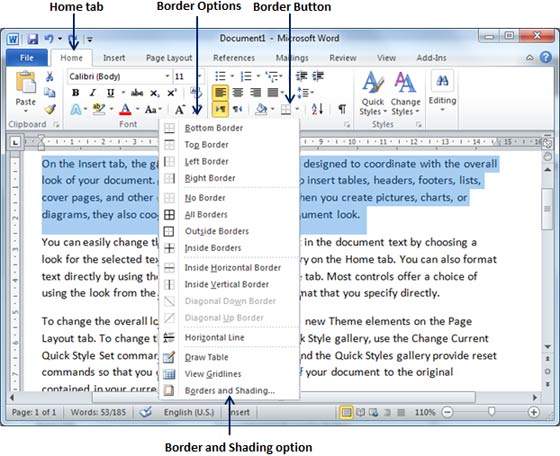
Task: Open the Calibri (Body) font name dropdown
Action: (119, 76)
